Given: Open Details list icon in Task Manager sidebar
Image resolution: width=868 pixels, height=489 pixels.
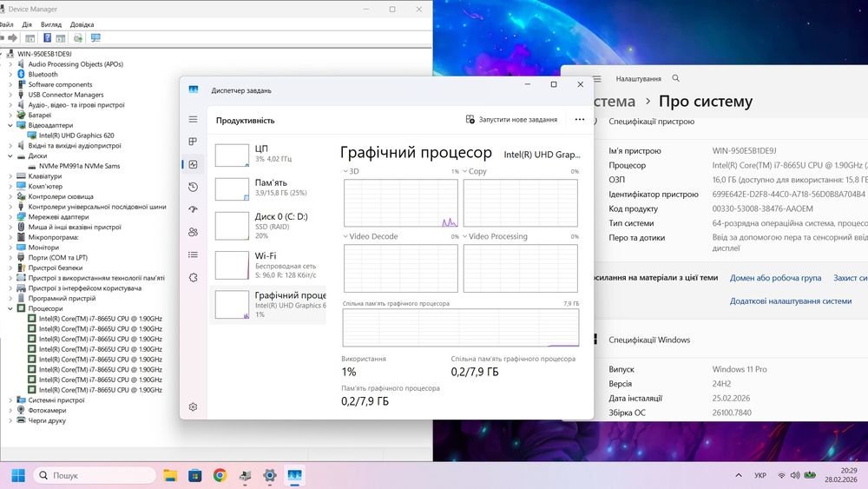Looking at the screenshot, I should (193, 254).
